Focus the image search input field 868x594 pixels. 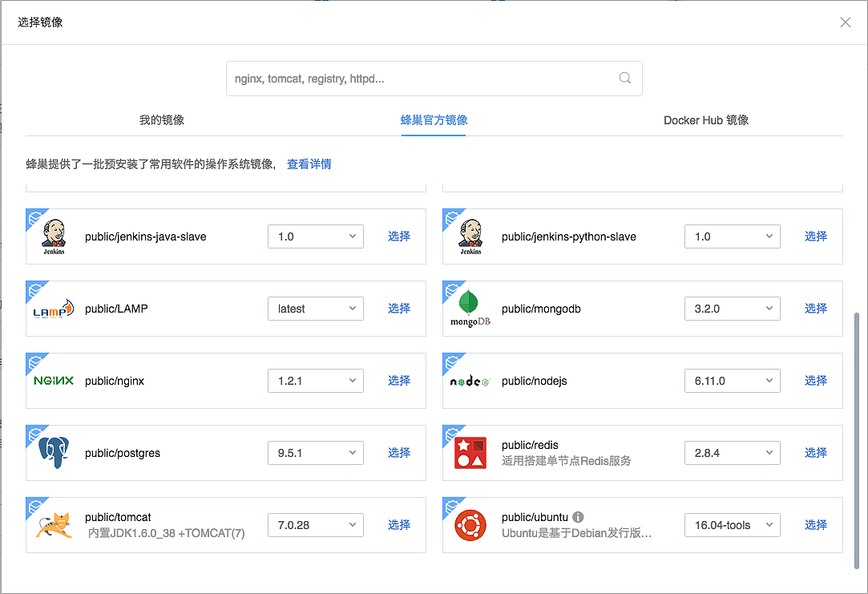[x=421, y=79]
